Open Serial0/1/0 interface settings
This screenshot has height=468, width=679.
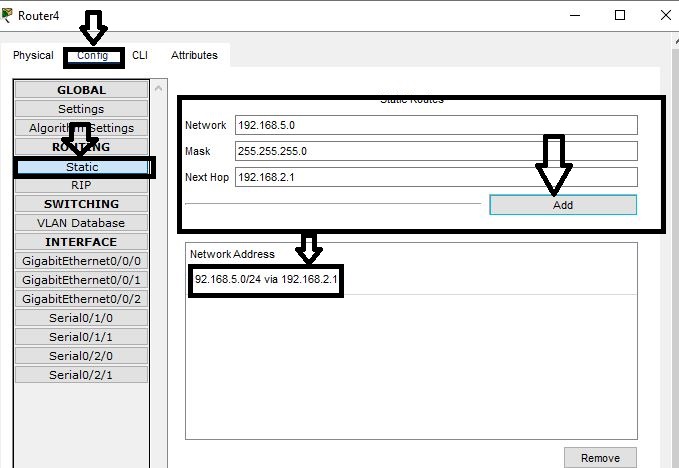81,318
